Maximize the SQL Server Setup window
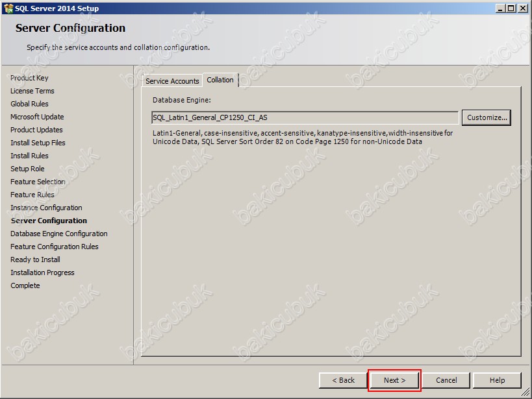The height and width of the screenshot is (399, 532). [511, 8]
